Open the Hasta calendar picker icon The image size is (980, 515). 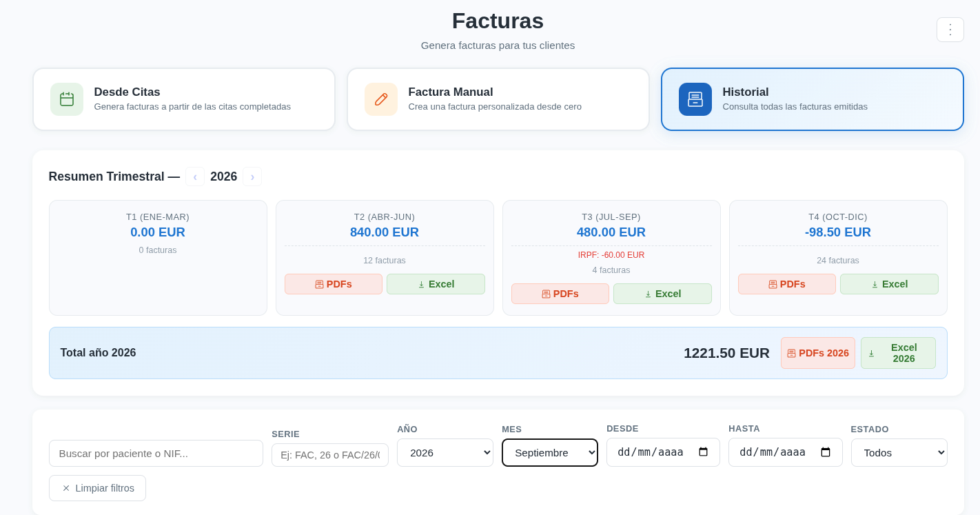pyautogui.click(x=826, y=452)
